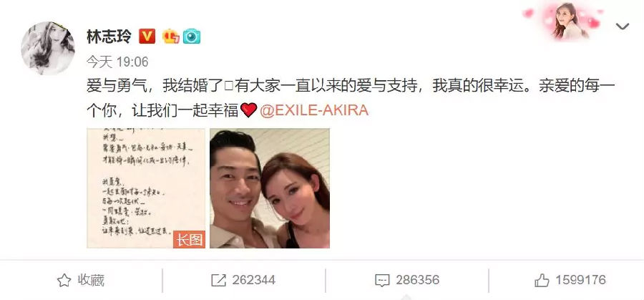The width and height of the screenshot is (644, 300).
Task: Click the comment bubble icon
Action: [382, 281]
